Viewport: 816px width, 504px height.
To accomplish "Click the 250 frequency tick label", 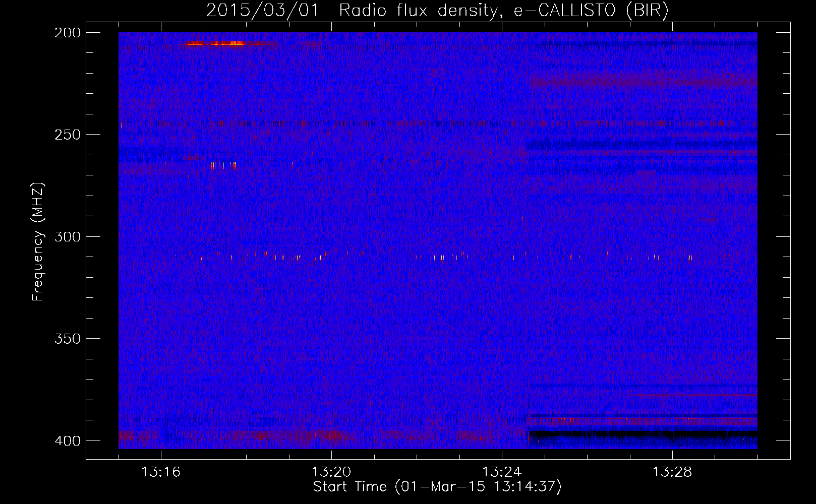I will pyautogui.click(x=67, y=135).
